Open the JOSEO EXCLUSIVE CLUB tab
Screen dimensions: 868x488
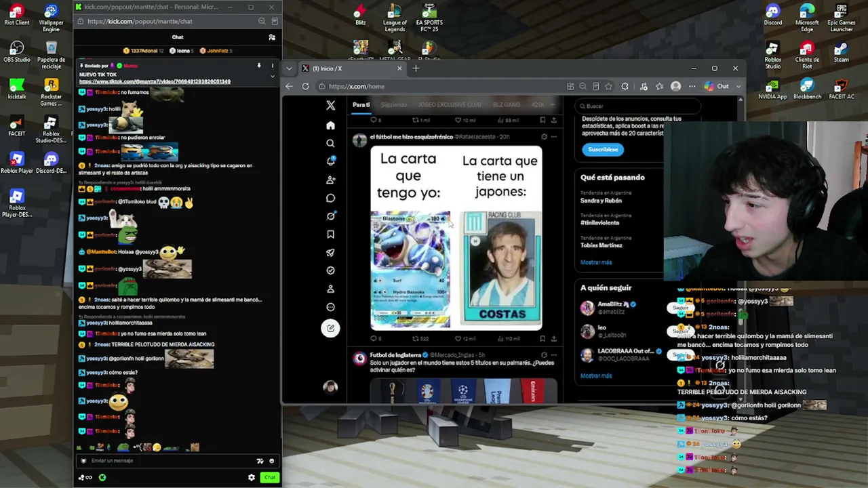[450, 105]
